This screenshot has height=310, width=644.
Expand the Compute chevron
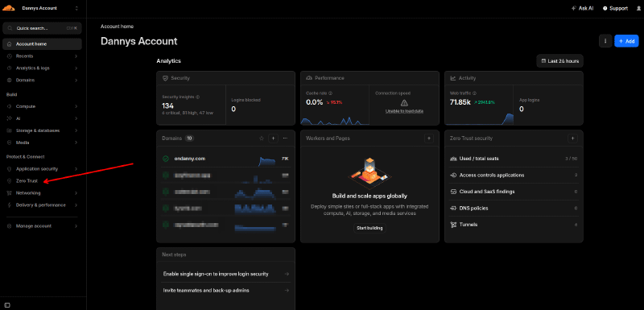pyautogui.click(x=76, y=106)
